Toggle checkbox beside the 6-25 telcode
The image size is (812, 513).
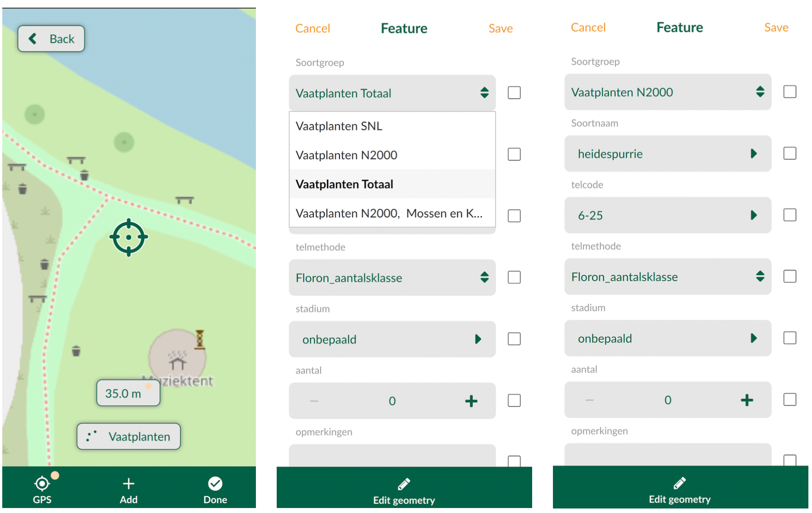point(789,215)
